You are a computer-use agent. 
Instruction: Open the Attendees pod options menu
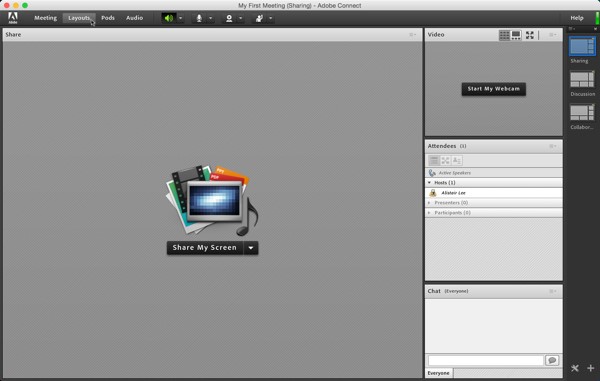tap(553, 146)
